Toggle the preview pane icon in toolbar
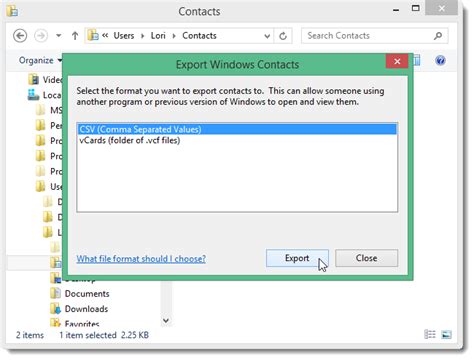This screenshot has width=474, height=360. point(417,61)
